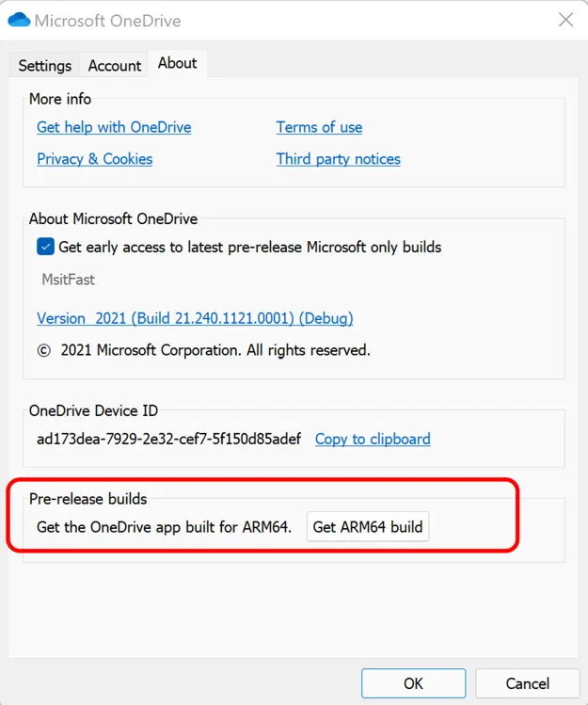Screen dimensions: 588x705
Task: Click the OneDrive Device ID value text
Action: click(168, 439)
